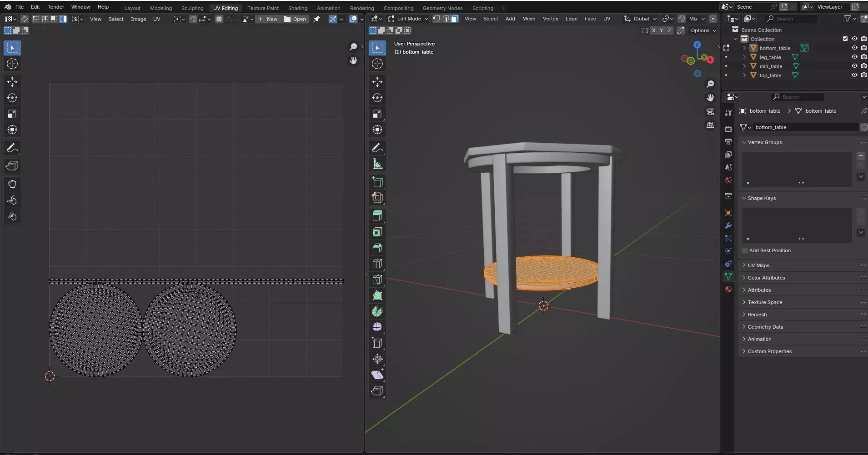868x455 pixels.
Task: Switch to the Shading workspace tab
Action: pos(297,8)
